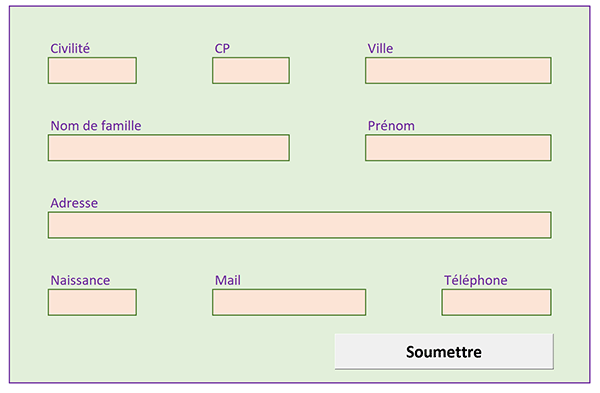This screenshot has width=600, height=393.
Task: Select the Ville text box
Action: tap(458, 70)
